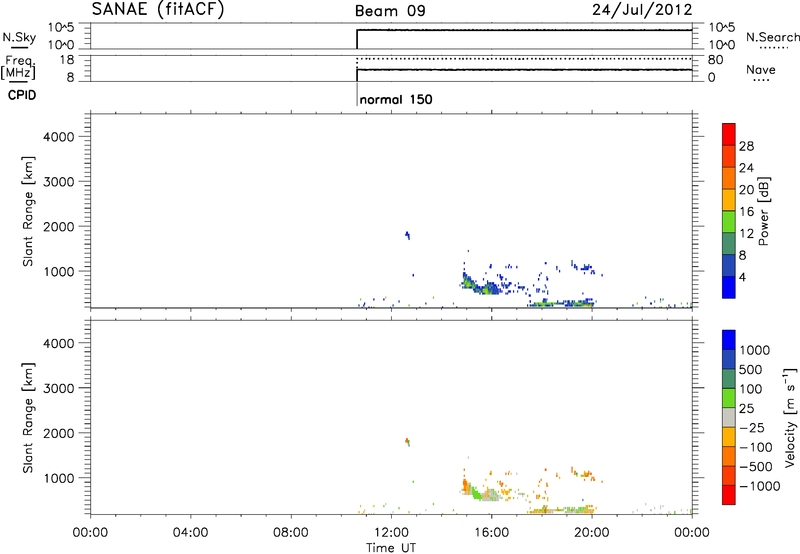Select the date '24/Jul/2012'
Viewport: 800px width, 554px height.
tap(642, 10)
